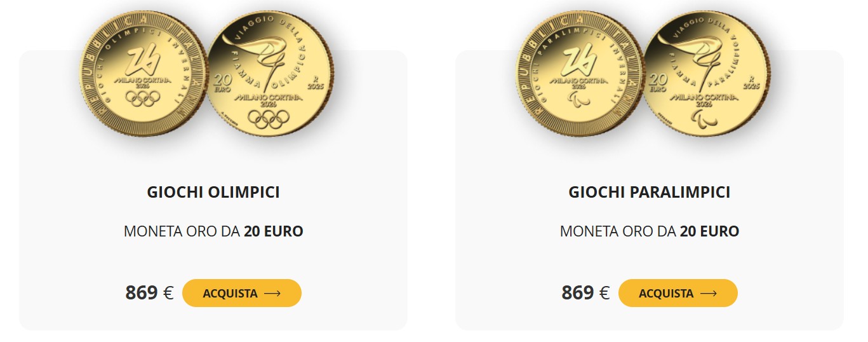The height and width of the screenshot is (342, 868).
Task: Click the arrow icon in Olympic ACQUISTA button
Action: point(272,293)
